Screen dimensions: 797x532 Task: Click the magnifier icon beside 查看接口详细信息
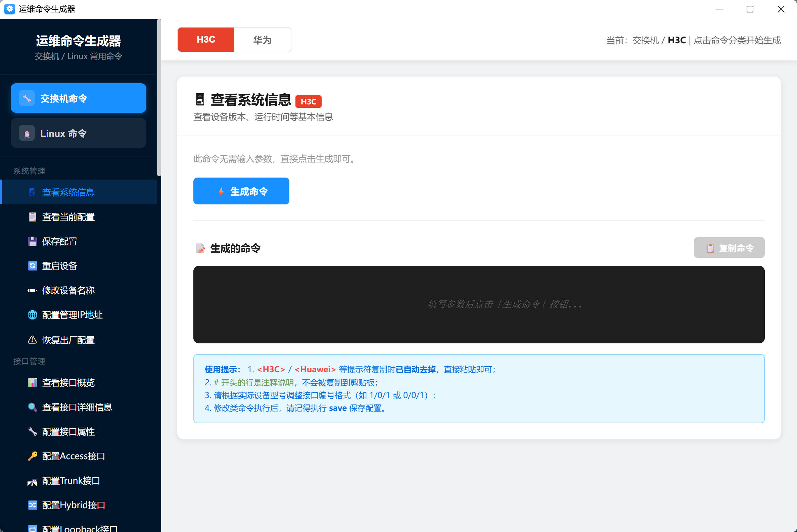(x=32, y=407)
